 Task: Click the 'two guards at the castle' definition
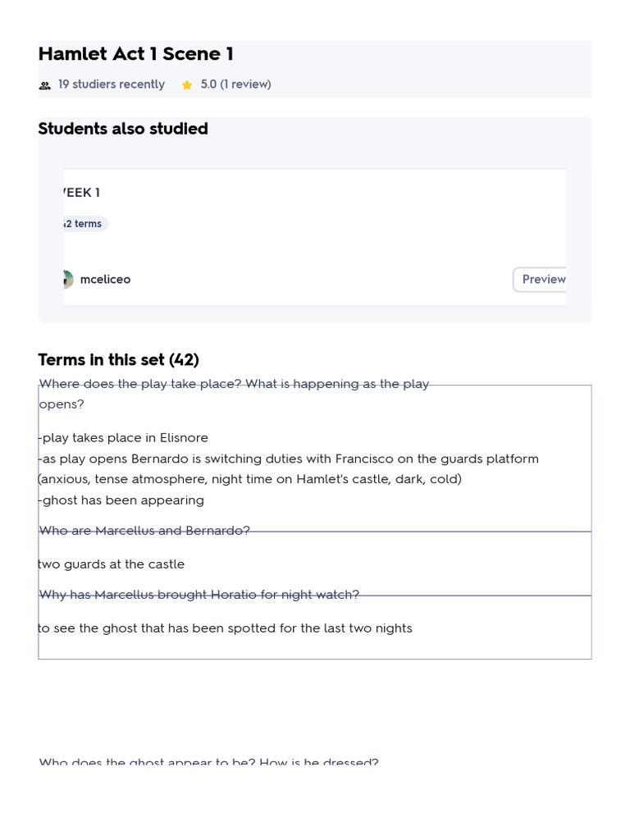pos(112,564)
